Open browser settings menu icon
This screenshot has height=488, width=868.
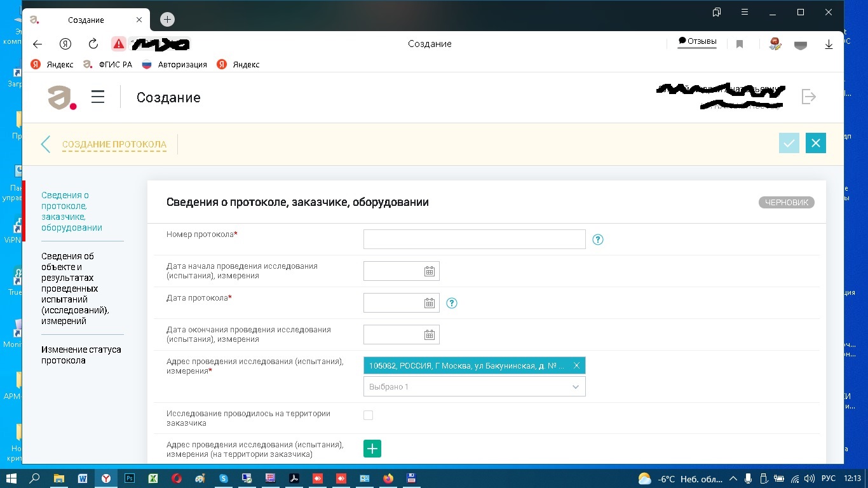[745, 12]
